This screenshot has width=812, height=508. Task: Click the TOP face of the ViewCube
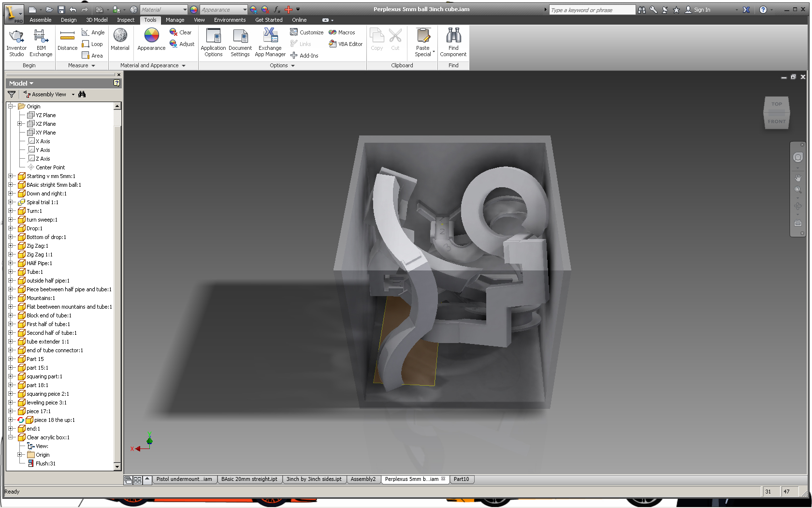click(777, 104)
